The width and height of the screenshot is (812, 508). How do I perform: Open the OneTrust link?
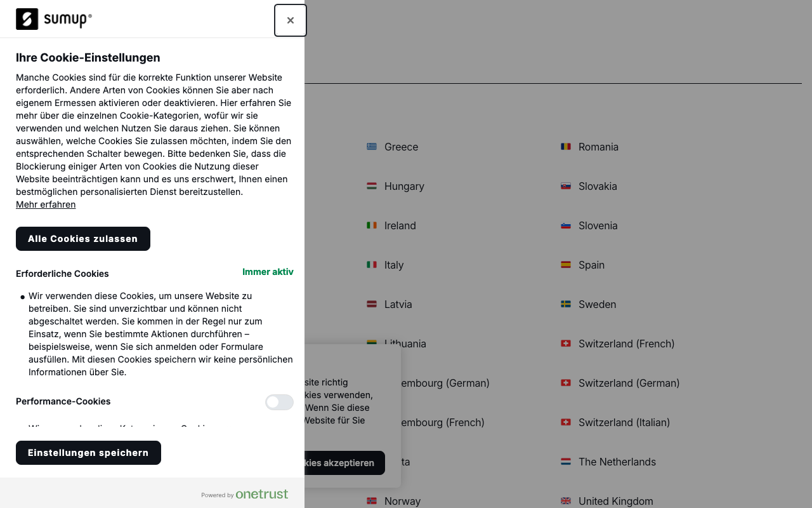tap(261, 494)
